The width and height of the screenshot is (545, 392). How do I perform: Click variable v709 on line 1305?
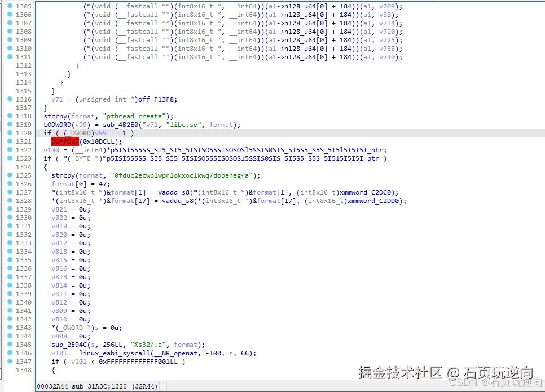[x=387, y=6]
